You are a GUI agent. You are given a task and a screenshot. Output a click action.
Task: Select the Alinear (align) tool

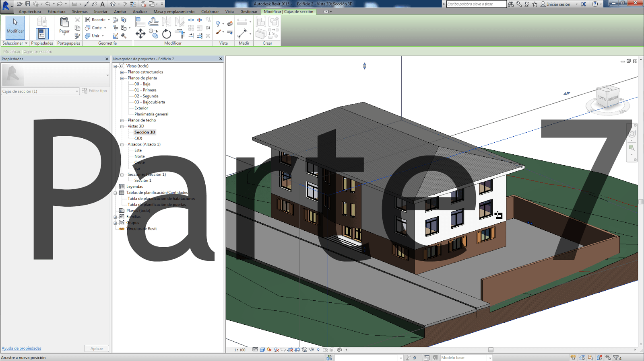click(140, 21)
